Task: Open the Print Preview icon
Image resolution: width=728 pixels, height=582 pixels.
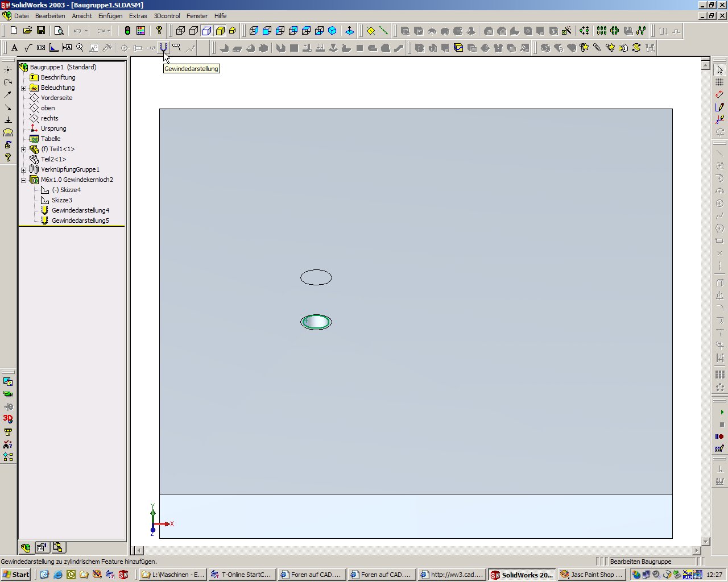Action: [x=59, y=31]
